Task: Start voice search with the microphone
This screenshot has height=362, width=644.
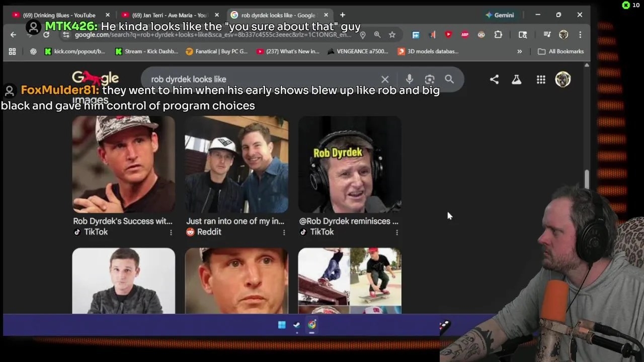Action: pyautogui.click(x=410, y=79)
